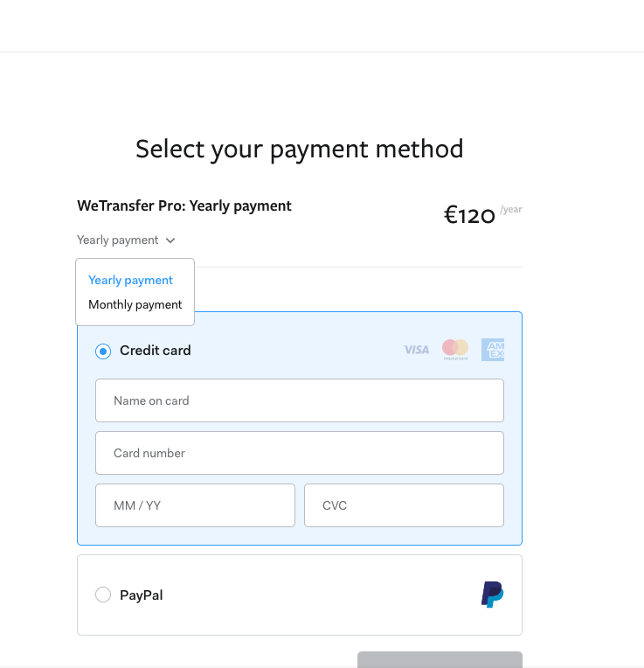Click into the Card number field

point(300,453)
